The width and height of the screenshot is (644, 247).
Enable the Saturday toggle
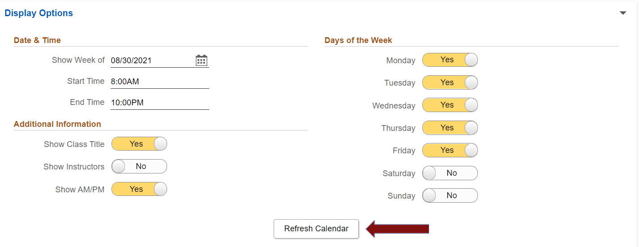450,173
